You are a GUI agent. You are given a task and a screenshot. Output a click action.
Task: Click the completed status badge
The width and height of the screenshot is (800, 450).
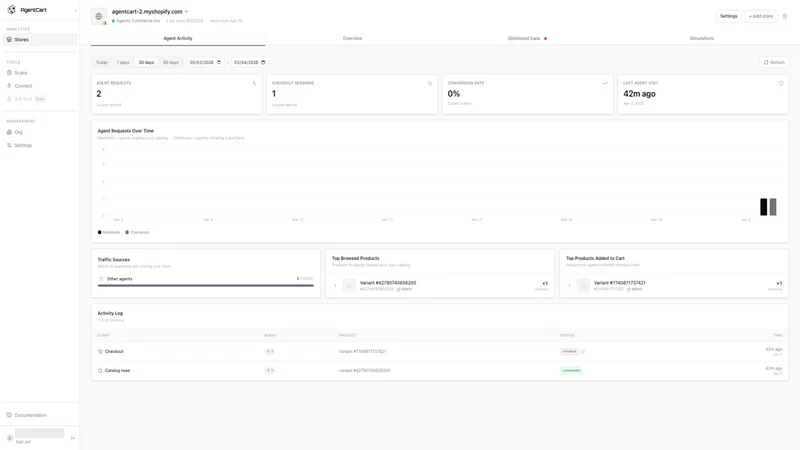[571, 370]
